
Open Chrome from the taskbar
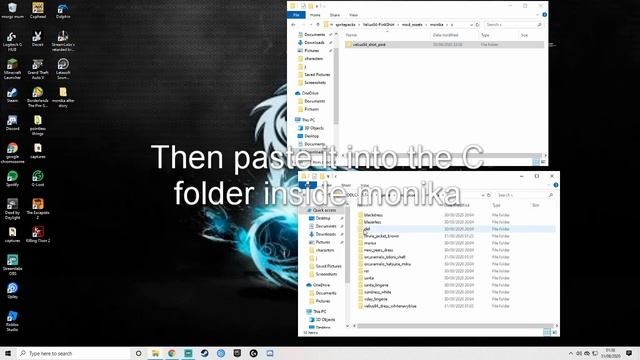(x=172, y=353)
